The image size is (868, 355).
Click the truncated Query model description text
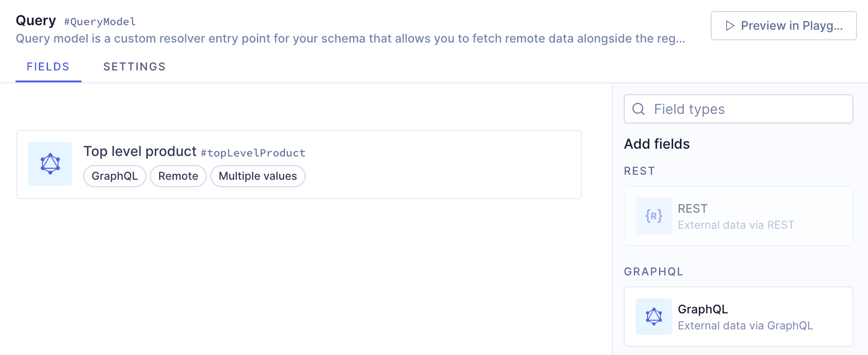tap(350, 38)
